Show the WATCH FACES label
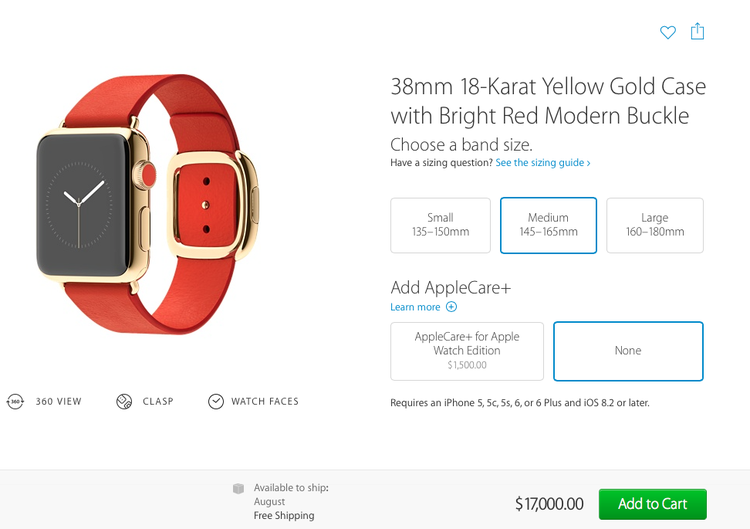Viewport: 750px width, 529px height. [265, 401]
